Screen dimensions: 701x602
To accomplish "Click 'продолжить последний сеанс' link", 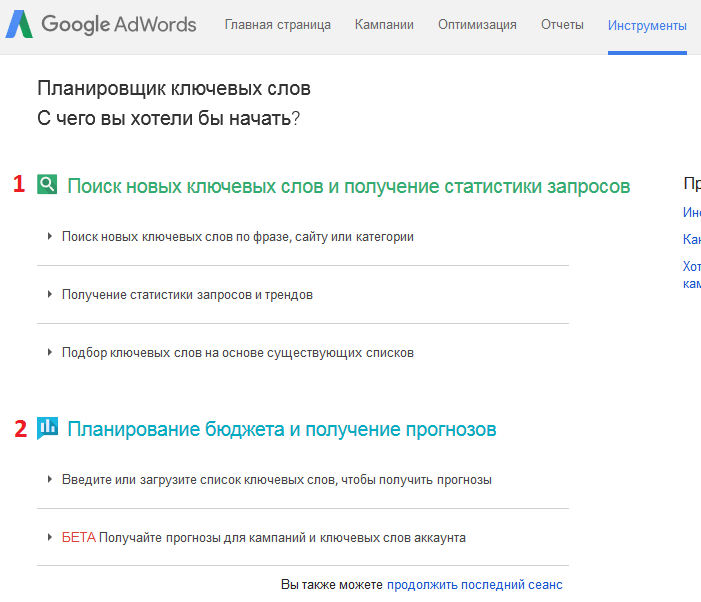I will coord(474,585).
